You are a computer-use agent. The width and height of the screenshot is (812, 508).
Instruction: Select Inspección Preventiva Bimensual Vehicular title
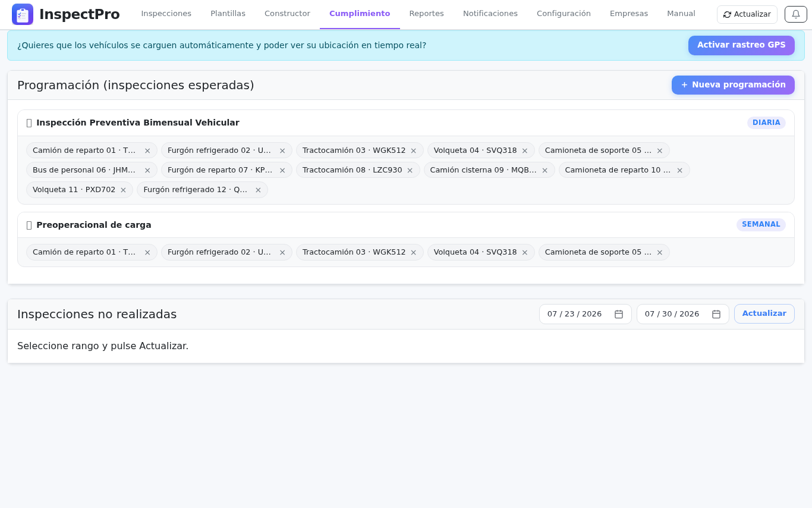(x=138, y=123)
